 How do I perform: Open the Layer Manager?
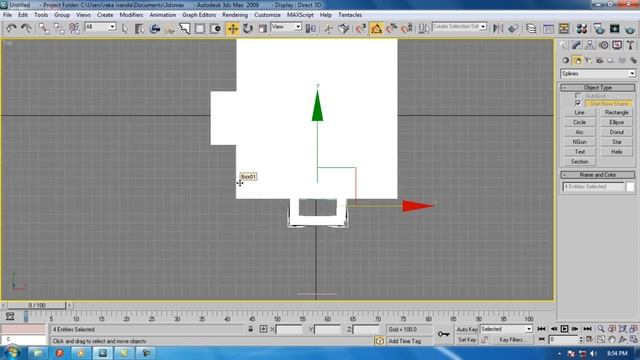coord(531,28)
